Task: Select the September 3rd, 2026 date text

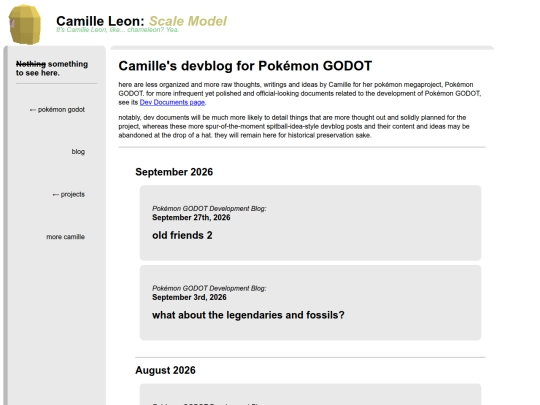Action: [189, 297]
